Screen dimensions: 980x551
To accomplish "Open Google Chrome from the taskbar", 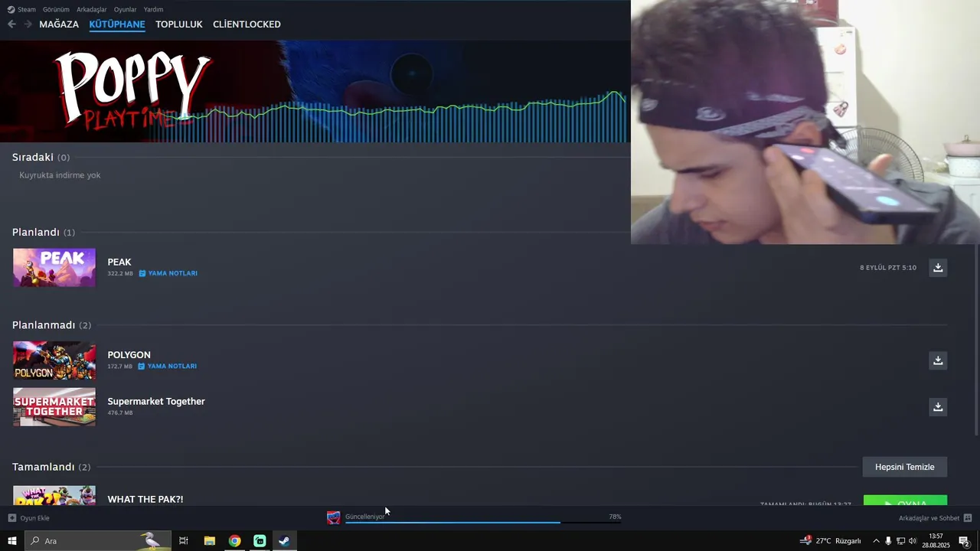I will coord(234,541).
